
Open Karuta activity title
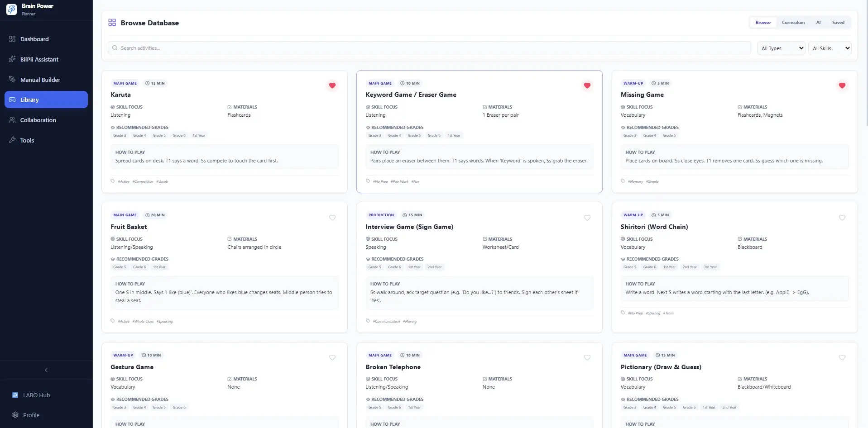(x=120, y=95)
